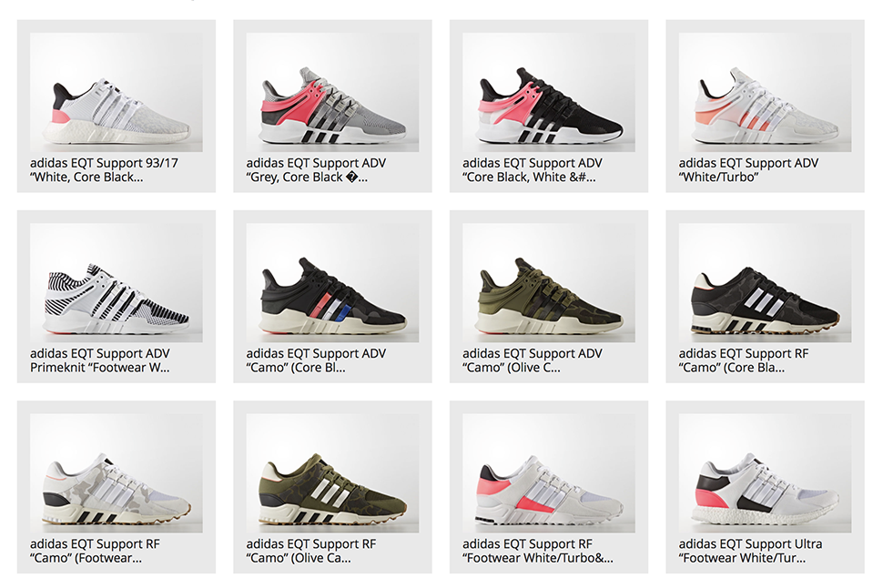The height and width of the screenshot is (588, 883).
Task: Open the olive camo EQT Support RF image
Action: (x=332, y=473)
